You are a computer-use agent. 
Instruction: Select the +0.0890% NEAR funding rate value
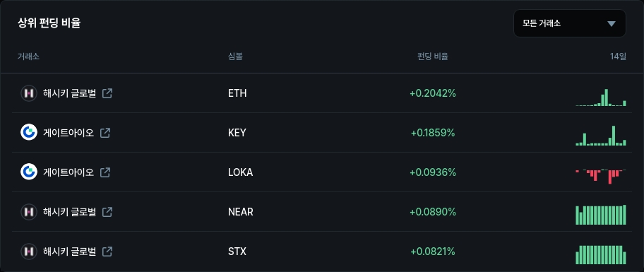click(433, 212)
